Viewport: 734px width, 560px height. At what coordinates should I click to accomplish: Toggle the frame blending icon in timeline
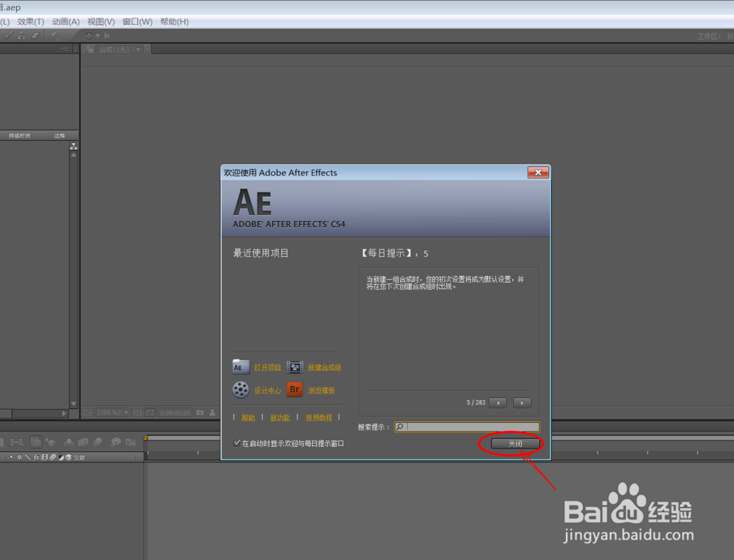click(84, 442)
